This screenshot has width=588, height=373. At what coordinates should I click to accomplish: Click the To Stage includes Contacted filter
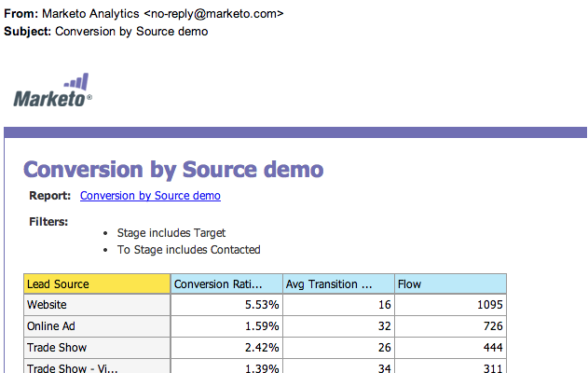[x=188, y=250]
